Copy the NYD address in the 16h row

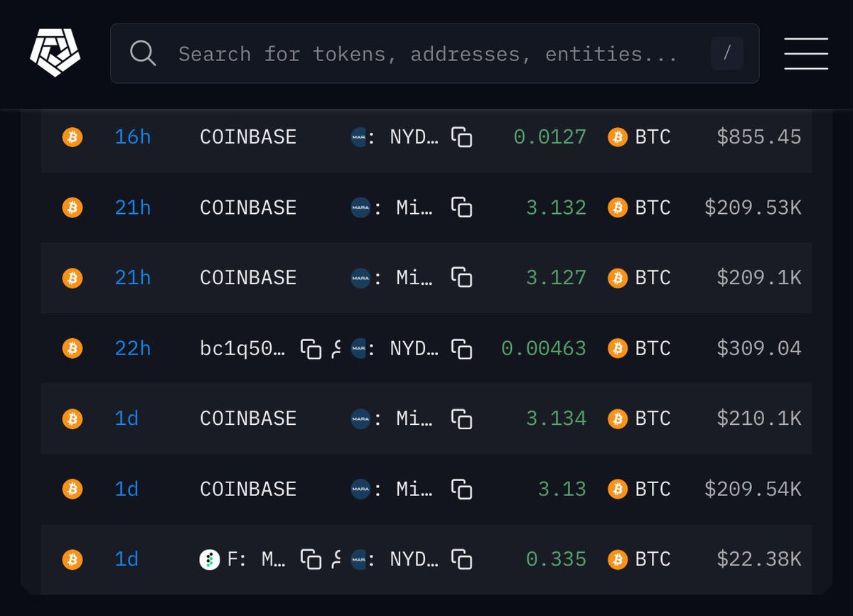(462, 136)
